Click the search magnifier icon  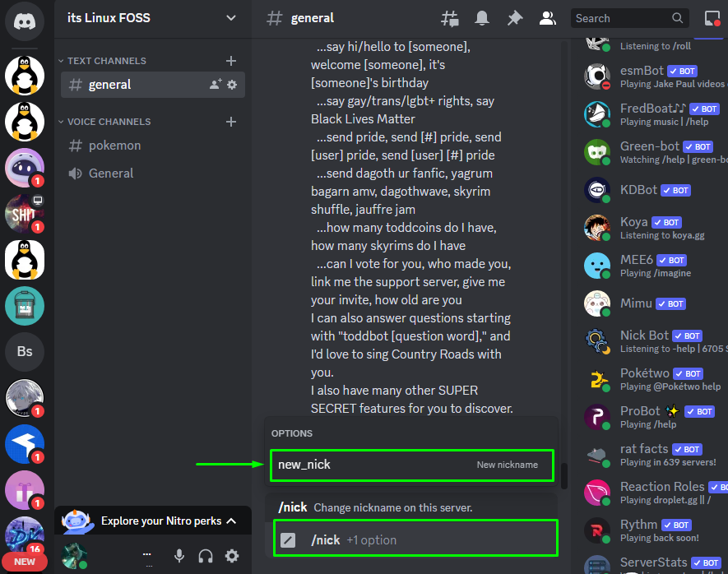(677, 18)
